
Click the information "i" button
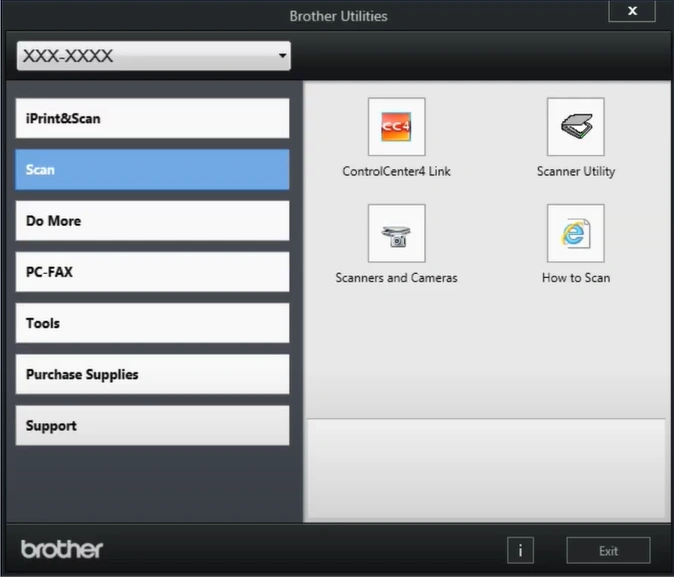click(520, 550)
